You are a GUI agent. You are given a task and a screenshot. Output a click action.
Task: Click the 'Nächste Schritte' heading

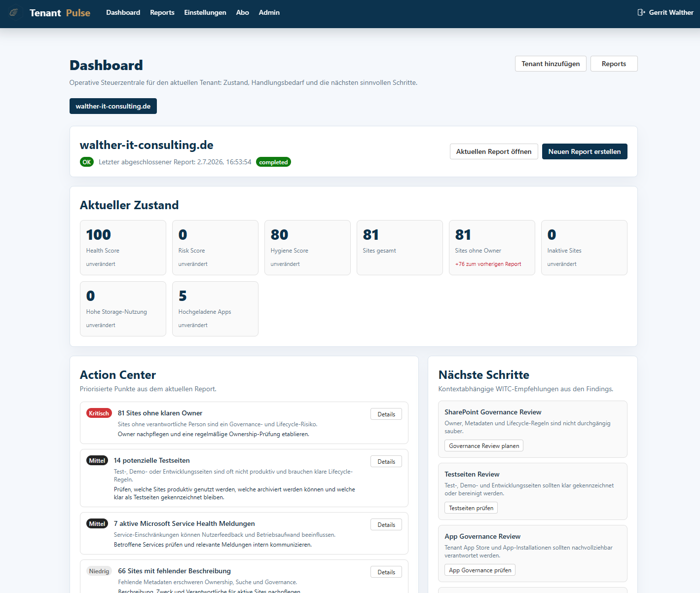click(x=484, y=375)
